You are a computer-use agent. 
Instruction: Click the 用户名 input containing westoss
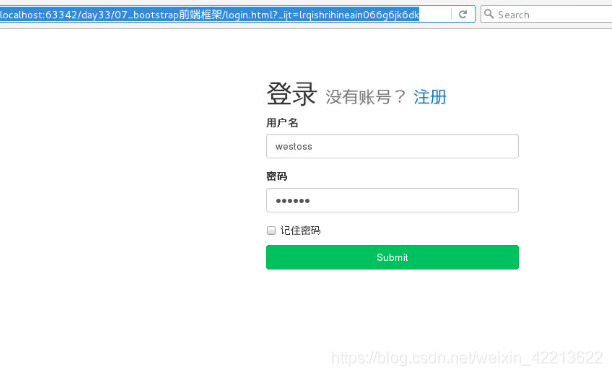[x=392, y=146]
